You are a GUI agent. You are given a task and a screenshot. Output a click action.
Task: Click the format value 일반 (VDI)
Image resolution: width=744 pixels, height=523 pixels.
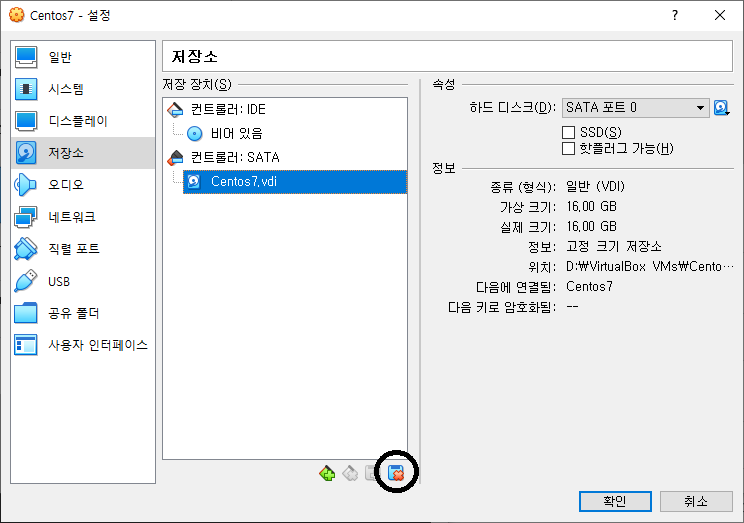595,187
